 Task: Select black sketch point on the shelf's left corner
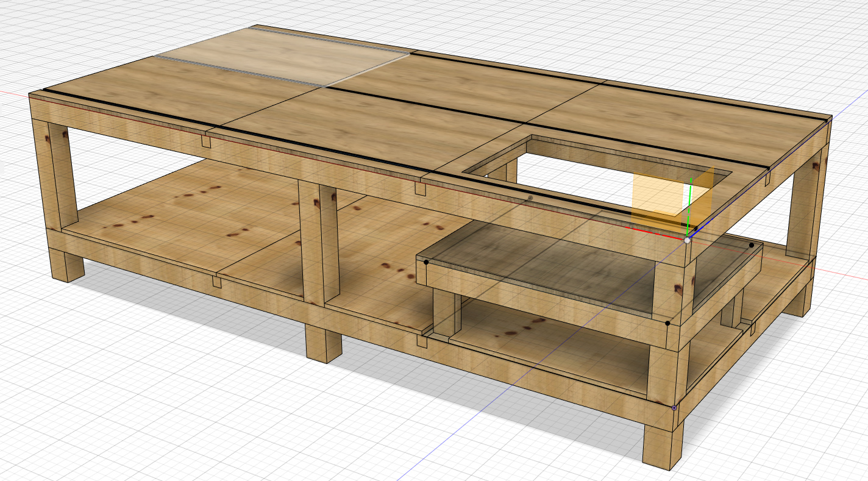426,262
